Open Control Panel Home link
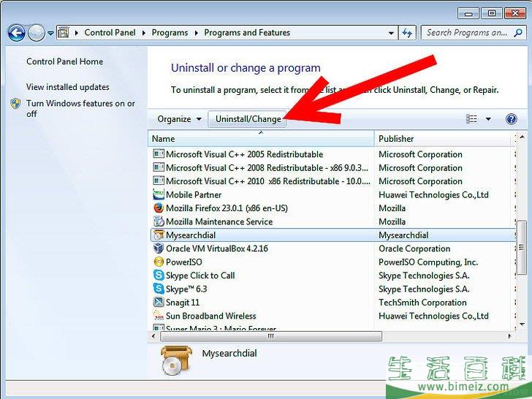This screenshot has width=532, height=399. (x=65, y=61)
